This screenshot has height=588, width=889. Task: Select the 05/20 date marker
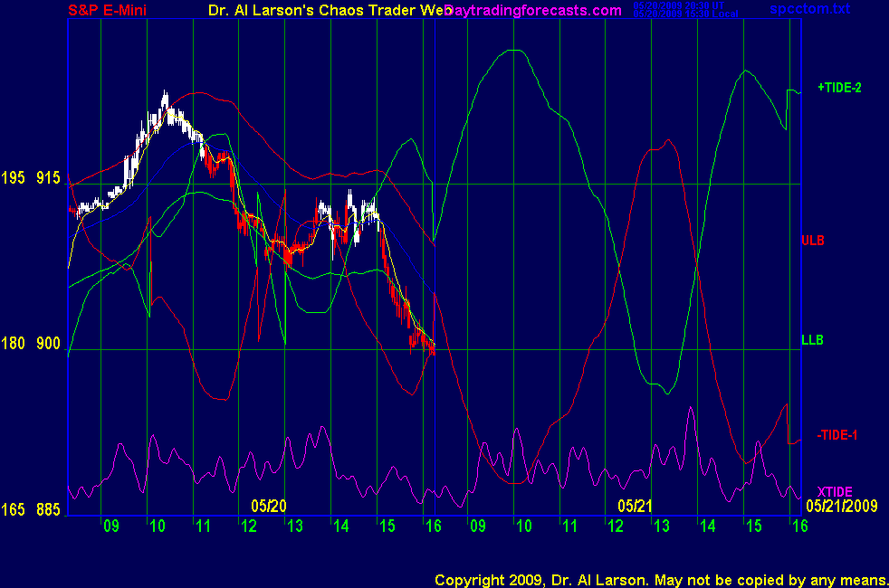269,506
